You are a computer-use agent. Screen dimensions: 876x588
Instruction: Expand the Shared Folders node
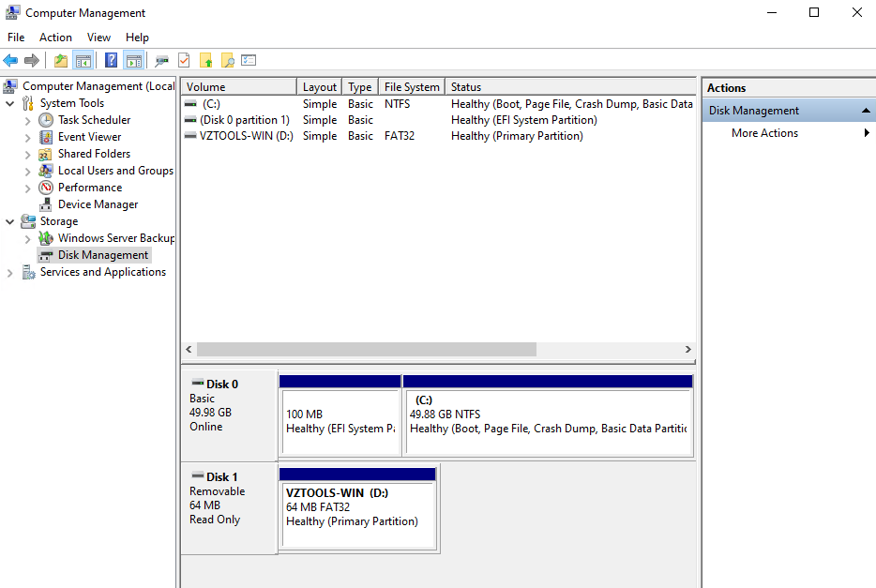(27, 155)
